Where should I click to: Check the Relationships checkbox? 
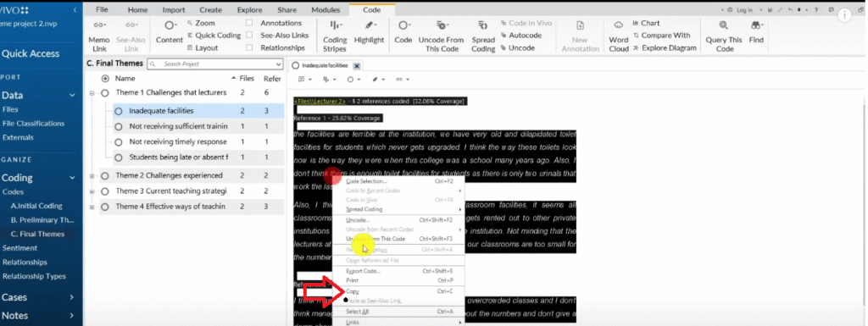pyautogui.click(x=249, y=48)
